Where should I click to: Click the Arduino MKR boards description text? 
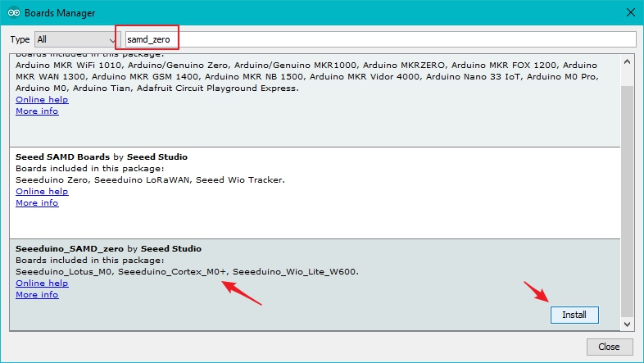click(306, 76)
